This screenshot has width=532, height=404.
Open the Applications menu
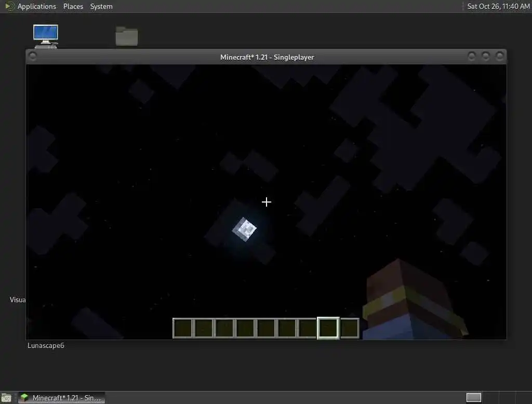click(x=37, y=6)
